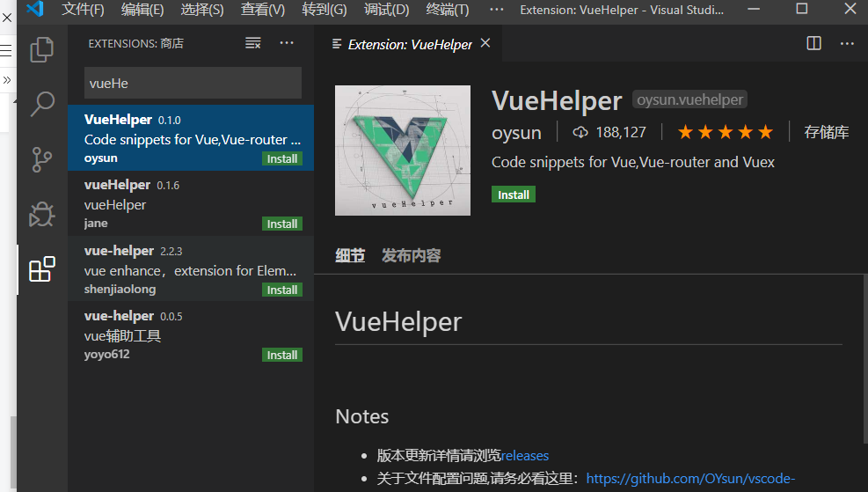Open the 编辑(E) menu

pos(142,10)
